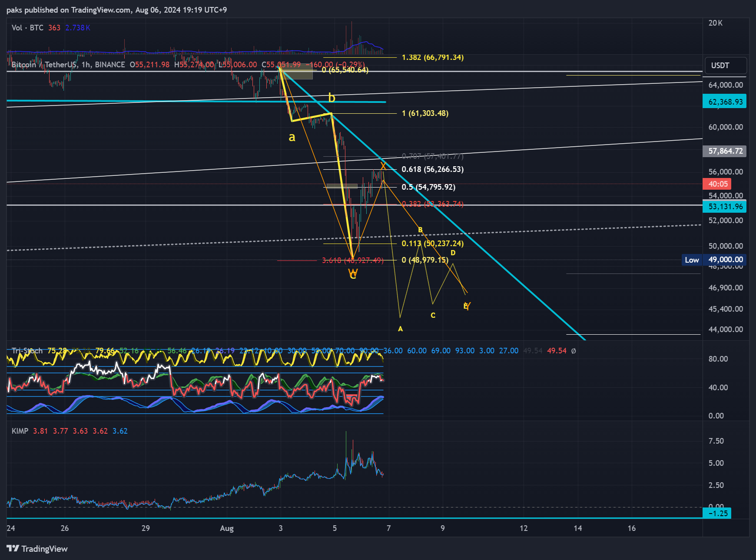Select the red 0.382 Fibonacci label
Image resolution: width=756 pixels, height=560 pixels.
tap(432, 204)
